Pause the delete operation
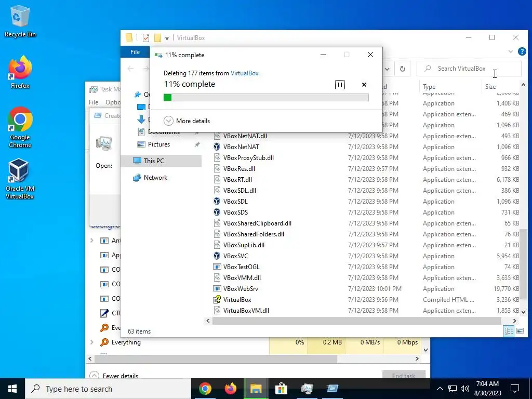 pos(340,85)
